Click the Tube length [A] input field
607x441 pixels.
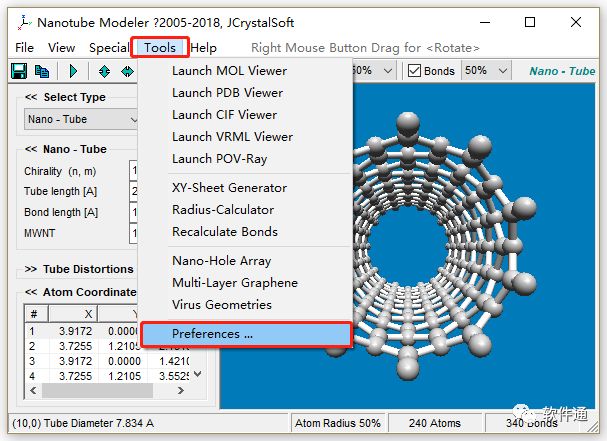coord(134,192)
